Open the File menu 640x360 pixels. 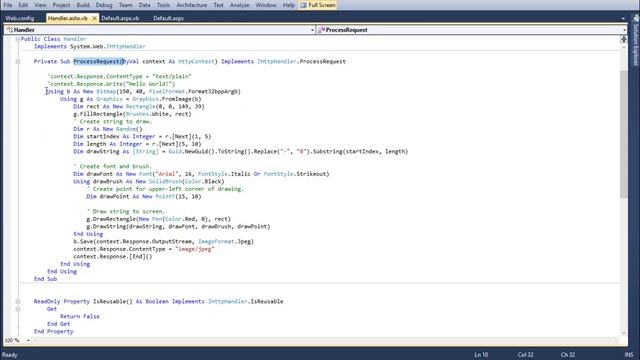[x=8, y=5]
